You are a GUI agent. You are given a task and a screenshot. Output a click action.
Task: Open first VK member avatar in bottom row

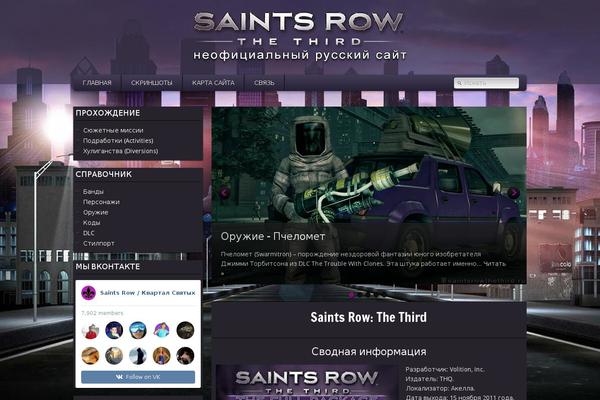click(x=90, y=356)
